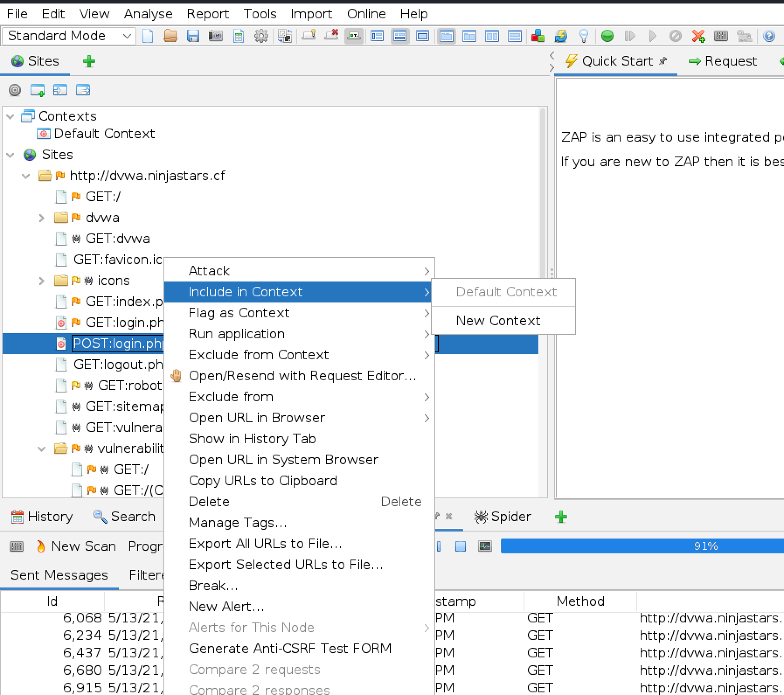Expand the dvwa folder node
This screenshot has width=784, height=695.
(42, 218)
